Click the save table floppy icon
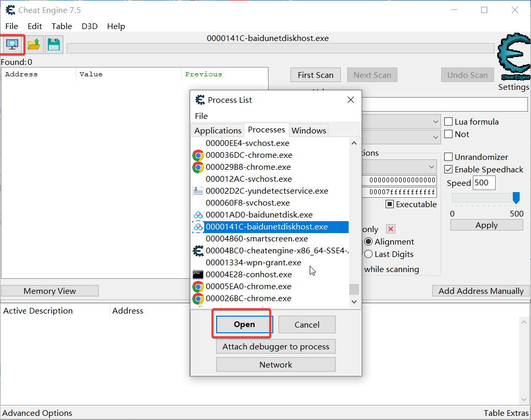The image size is (531, 420). point(54,44)
